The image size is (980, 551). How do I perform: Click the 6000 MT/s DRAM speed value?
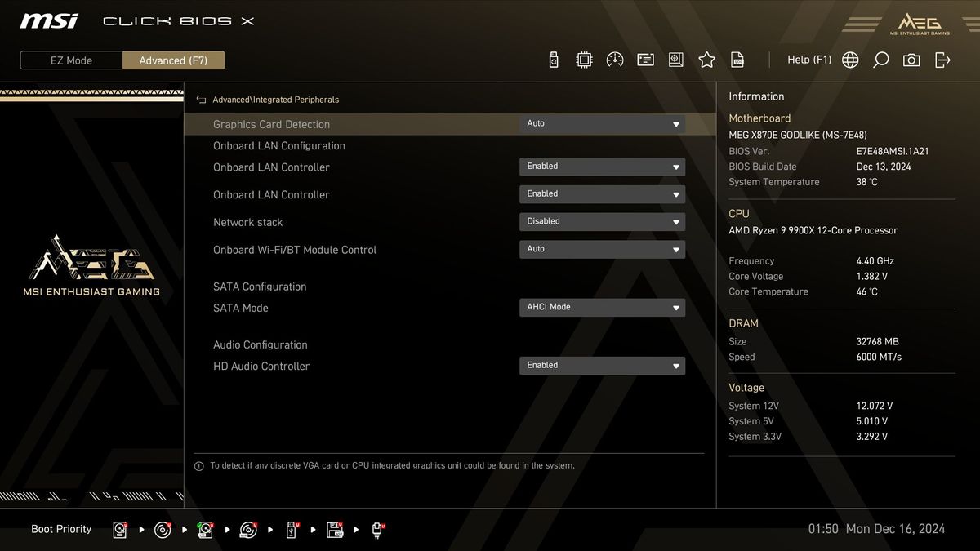(879, 357)
